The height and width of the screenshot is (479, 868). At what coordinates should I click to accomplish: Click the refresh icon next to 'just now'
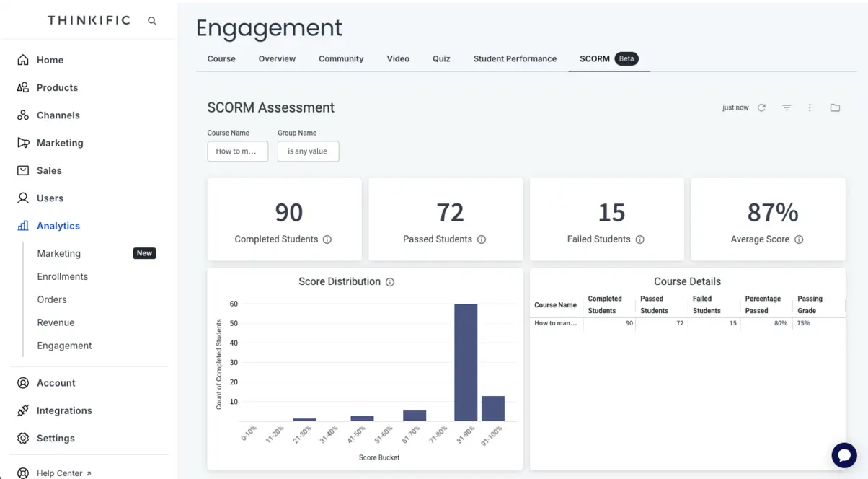pyautogui.click(x=761, y=107)
